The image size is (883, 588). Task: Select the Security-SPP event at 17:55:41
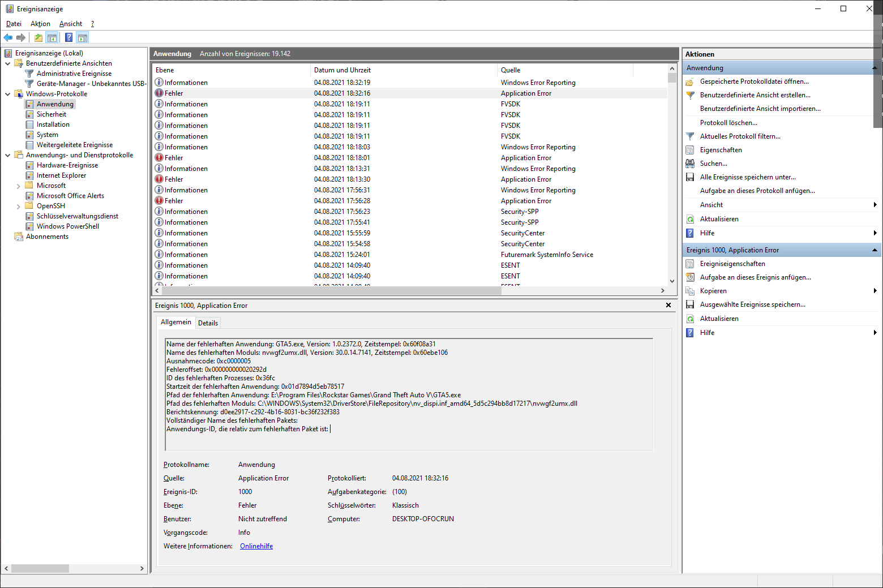pyautogui.click(x=410, y=222)
